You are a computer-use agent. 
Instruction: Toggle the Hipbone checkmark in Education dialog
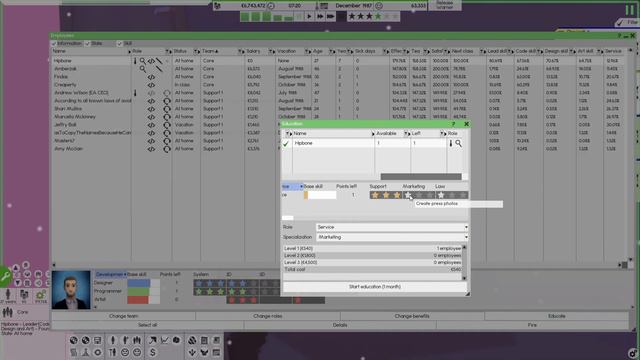(x=286, y=144)
